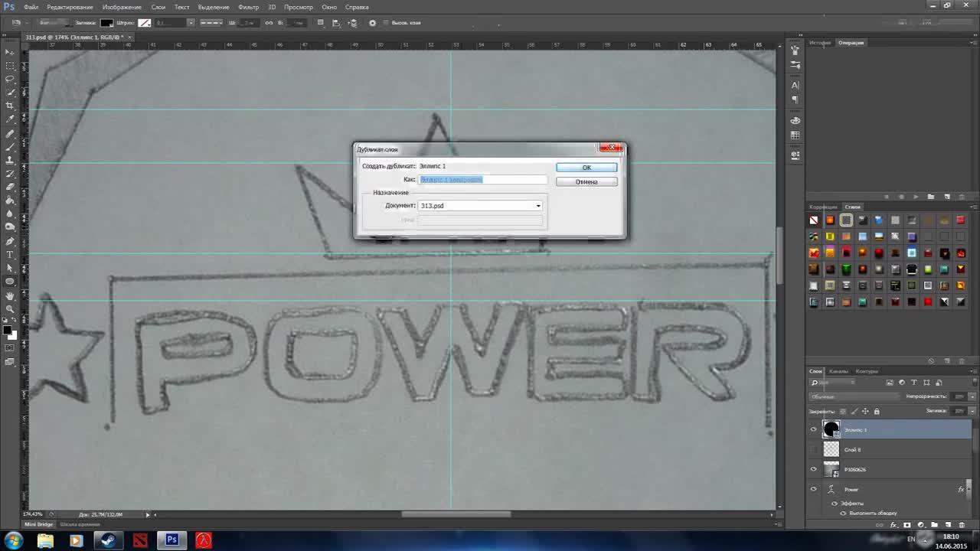
Task: Toggle visibility of Выполнить обводку effect
Action: (843, 514)
